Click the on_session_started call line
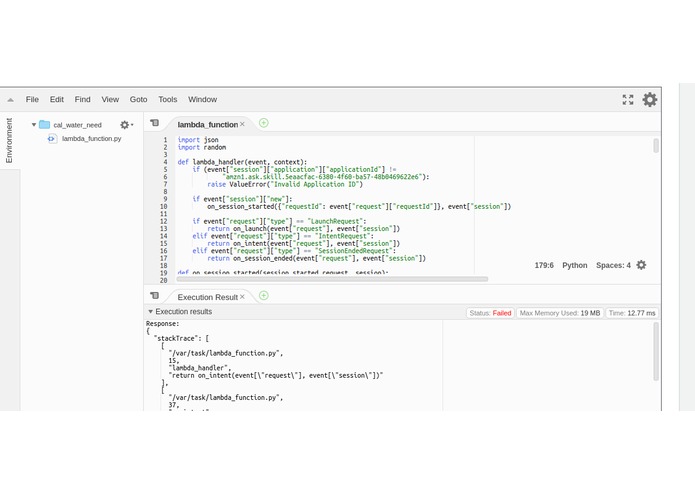The image size is (695, 494). coord(359,206)
